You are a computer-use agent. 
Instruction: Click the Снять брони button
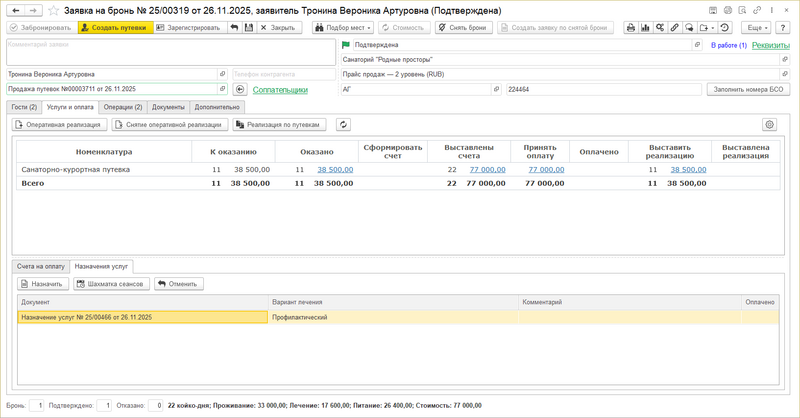click(464, 28)
